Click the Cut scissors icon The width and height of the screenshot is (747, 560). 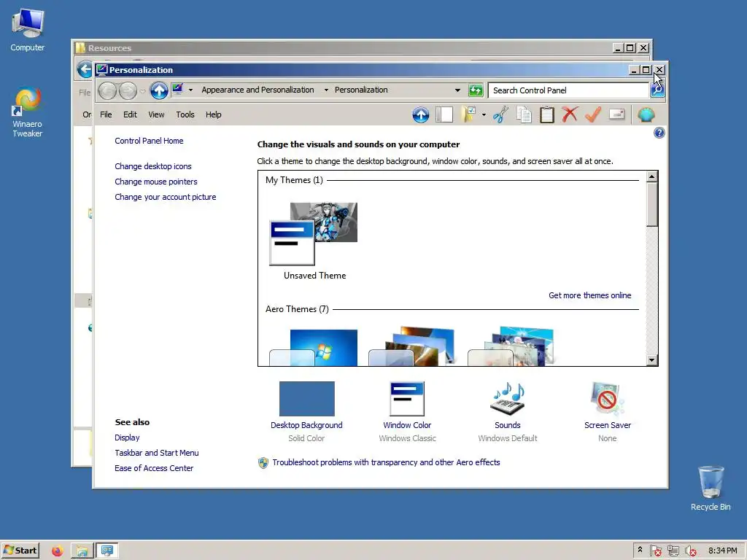(500, 114)
